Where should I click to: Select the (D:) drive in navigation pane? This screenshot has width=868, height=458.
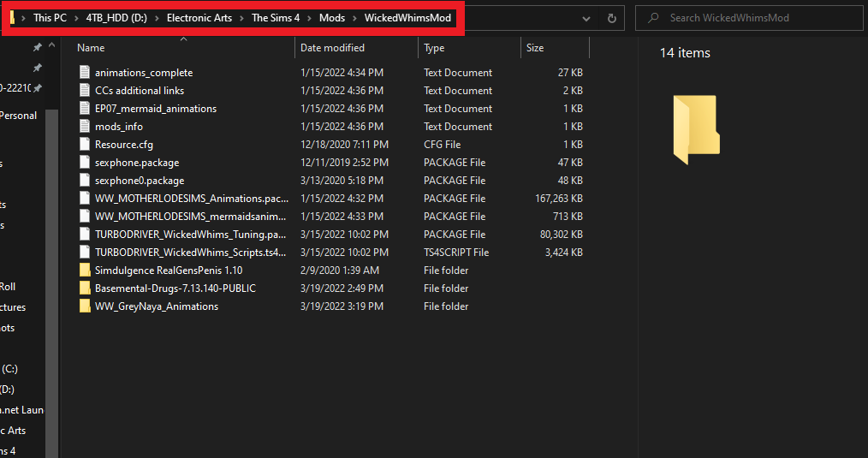[x=7, y=390]
